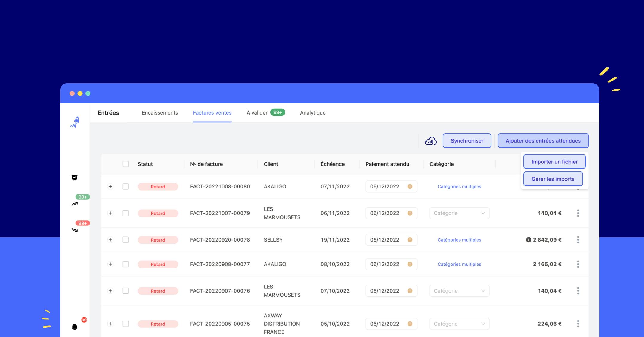Expand the FACT-20220908-00077 row with the plus icon

(110, 264)
